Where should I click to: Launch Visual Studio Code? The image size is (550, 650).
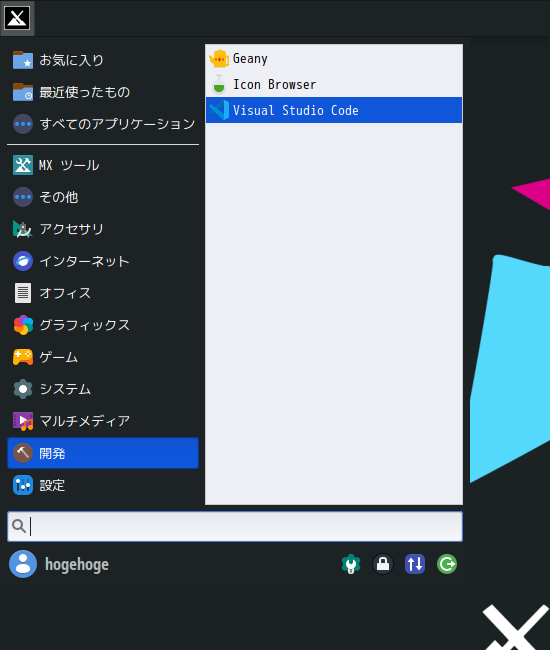point(334,110)
